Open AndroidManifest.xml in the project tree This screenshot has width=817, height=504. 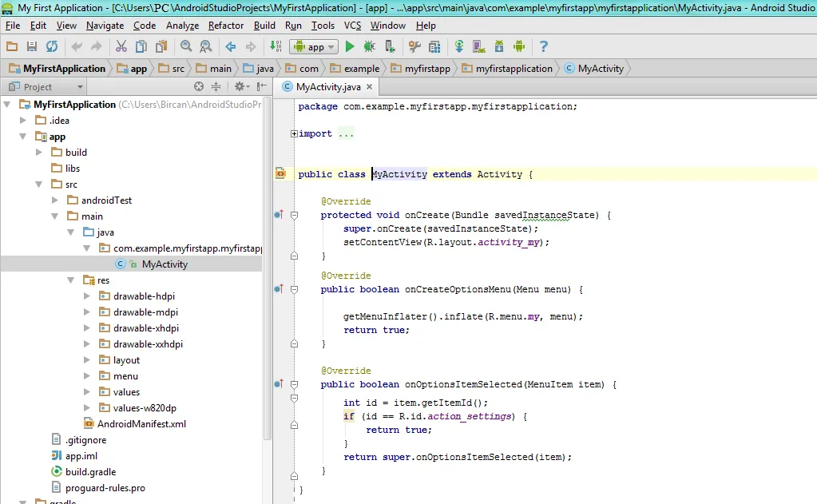coord(141,424)
